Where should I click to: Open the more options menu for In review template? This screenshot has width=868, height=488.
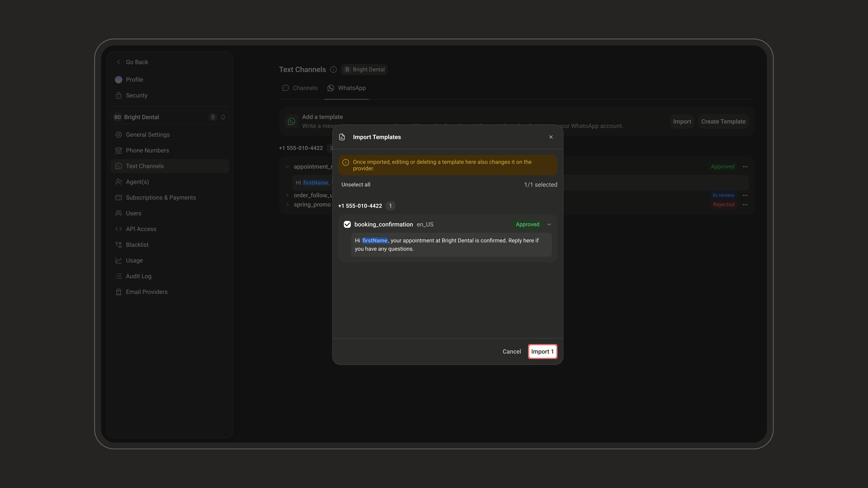(745, 195)
